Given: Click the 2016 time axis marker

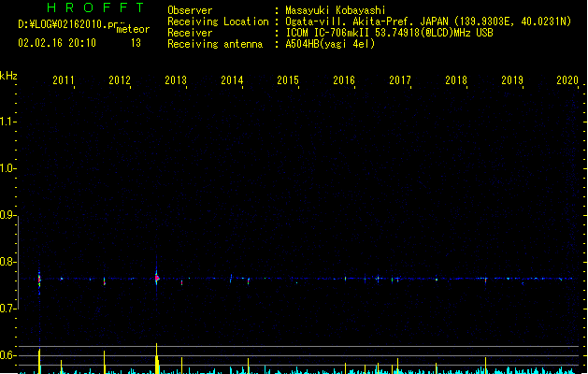Looking at the screenshot, I should 344,80.
